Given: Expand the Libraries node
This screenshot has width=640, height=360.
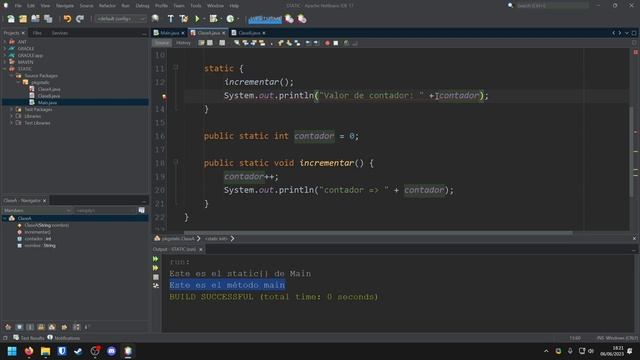Looking at the screenshot, I should coord(11,116).
